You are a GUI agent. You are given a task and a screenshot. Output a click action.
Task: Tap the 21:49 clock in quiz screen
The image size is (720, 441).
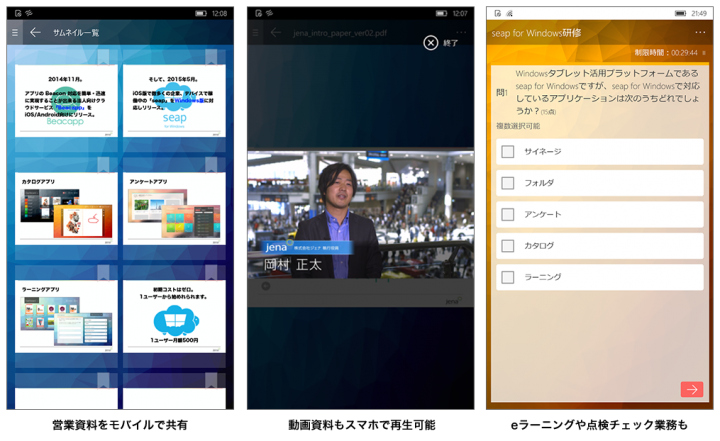699,13
